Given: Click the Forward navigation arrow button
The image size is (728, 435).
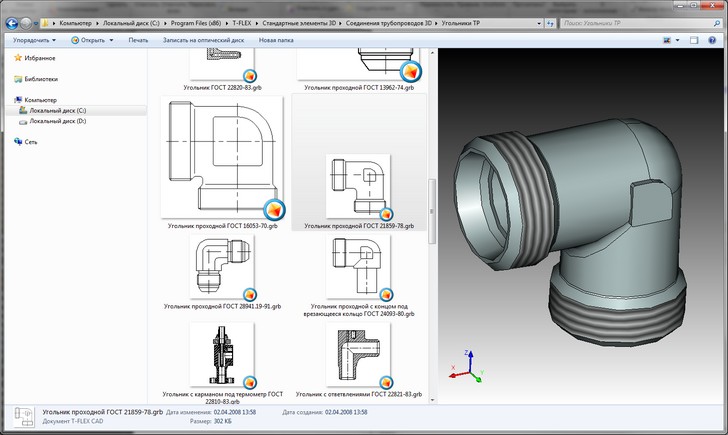Looking at the screenshot, I should 26,23.
